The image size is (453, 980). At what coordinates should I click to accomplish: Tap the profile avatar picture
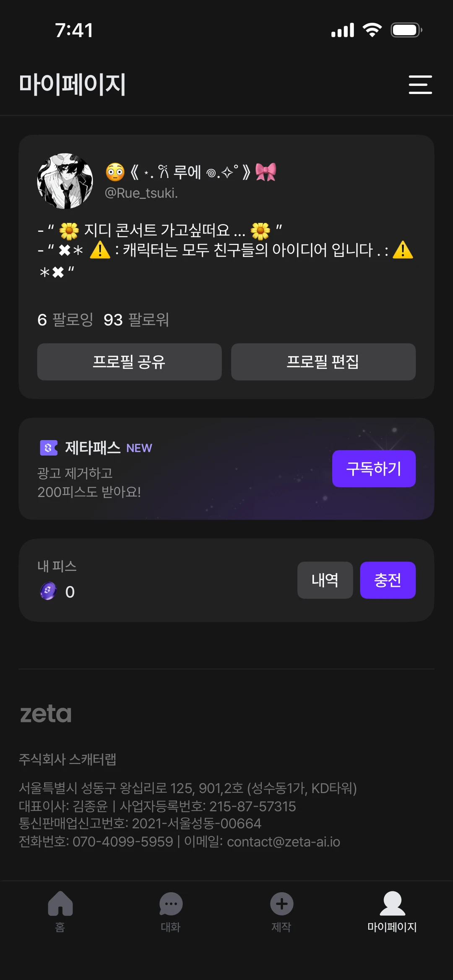[x=65, y=181]
